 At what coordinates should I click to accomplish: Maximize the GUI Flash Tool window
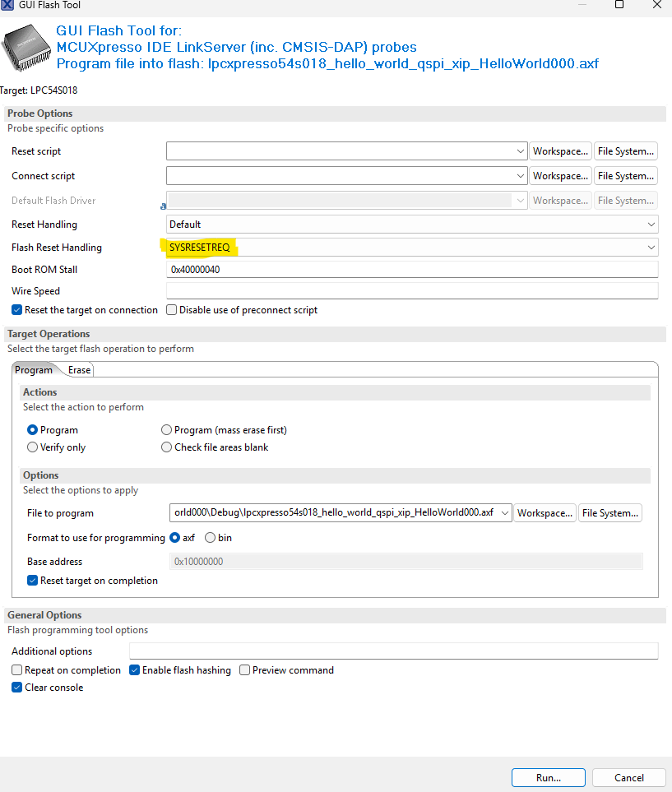(619, 5)
